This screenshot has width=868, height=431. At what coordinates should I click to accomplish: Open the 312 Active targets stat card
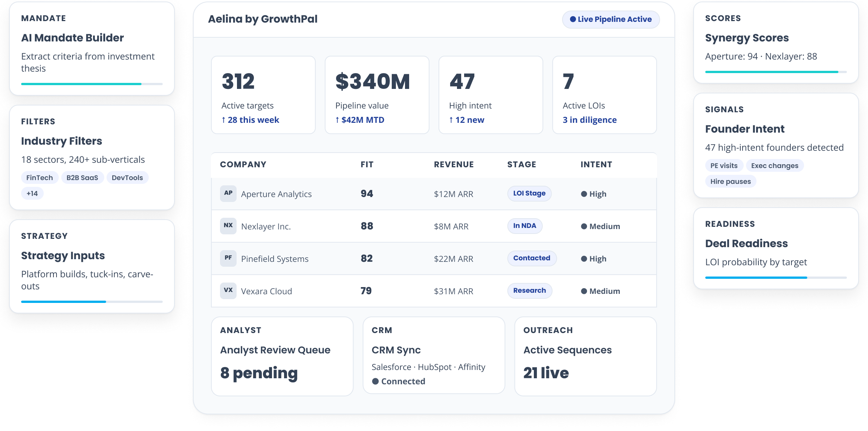pos(263,95)
